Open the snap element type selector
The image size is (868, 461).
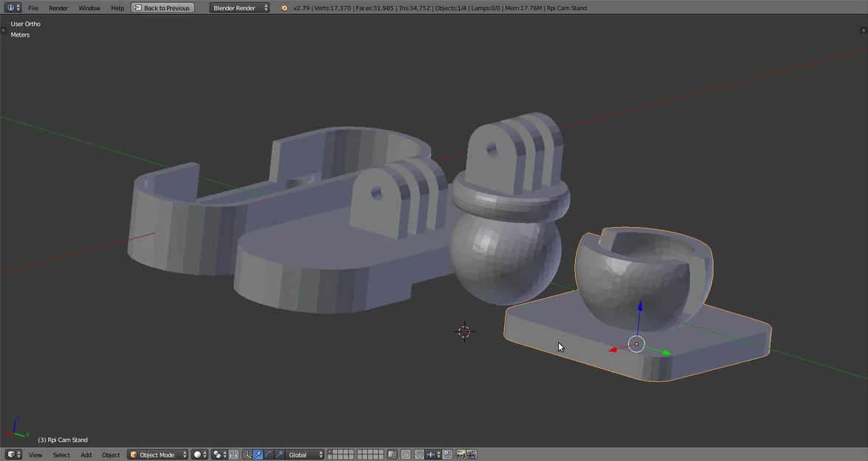tap(433, 455)
